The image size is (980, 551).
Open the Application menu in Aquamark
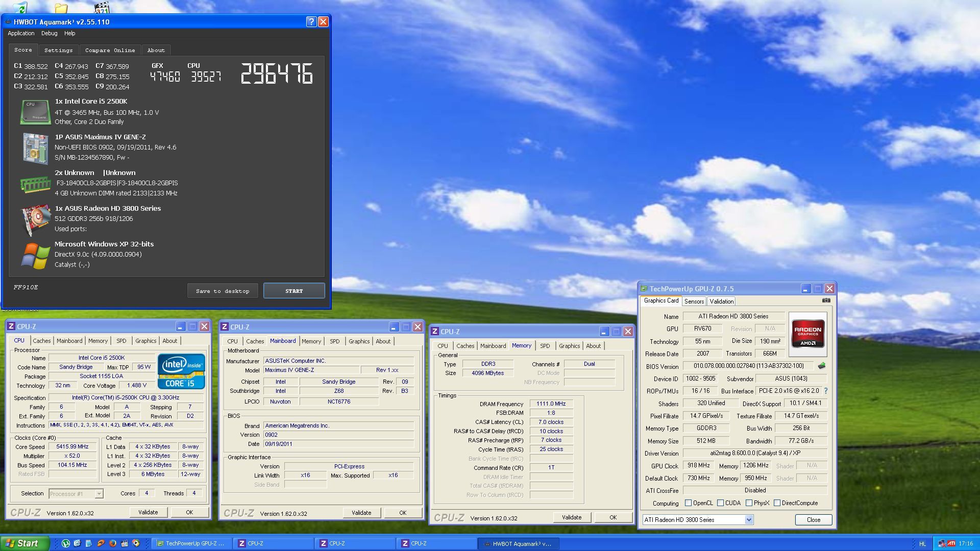coord(21,33)
